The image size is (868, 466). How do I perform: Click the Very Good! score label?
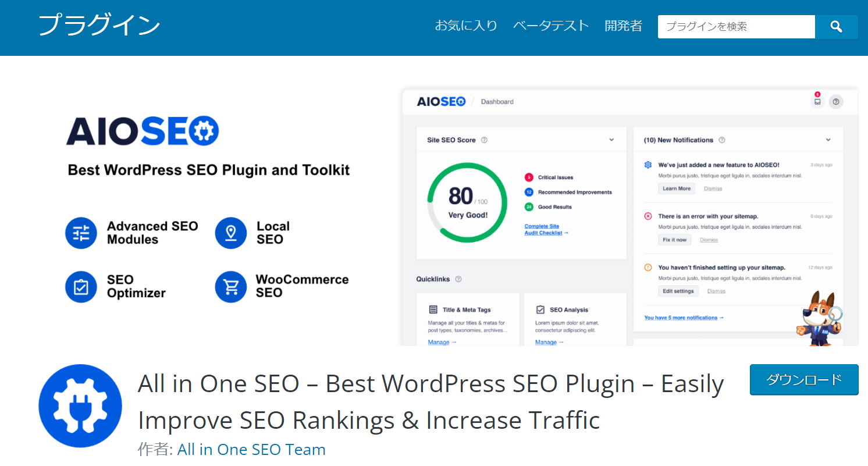pos(468,215)
